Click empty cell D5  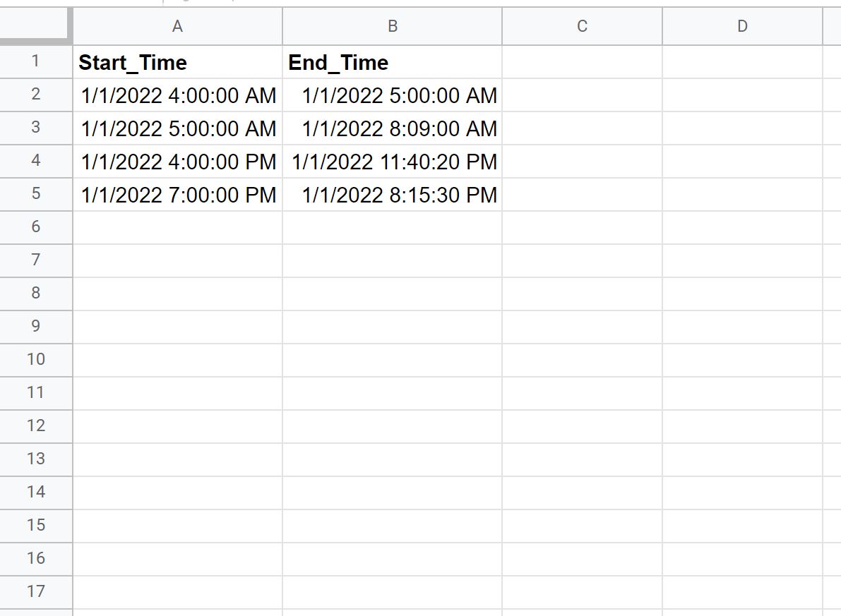[742, 195]
